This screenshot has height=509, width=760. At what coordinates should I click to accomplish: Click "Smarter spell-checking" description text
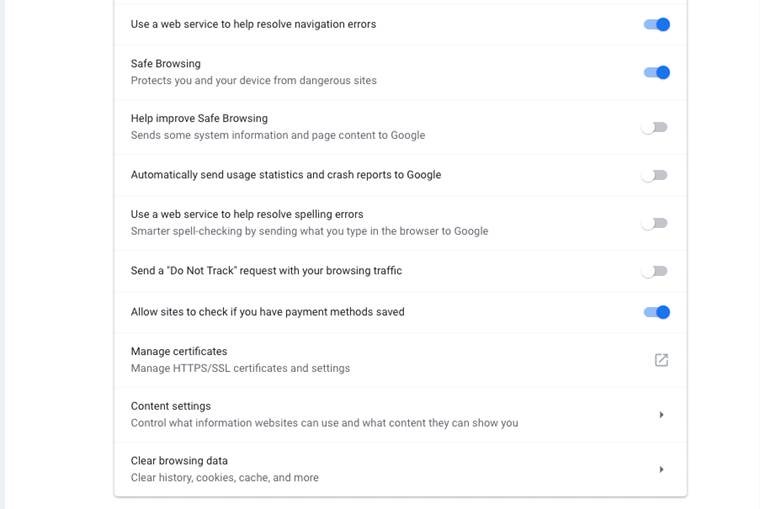[309, 231]
